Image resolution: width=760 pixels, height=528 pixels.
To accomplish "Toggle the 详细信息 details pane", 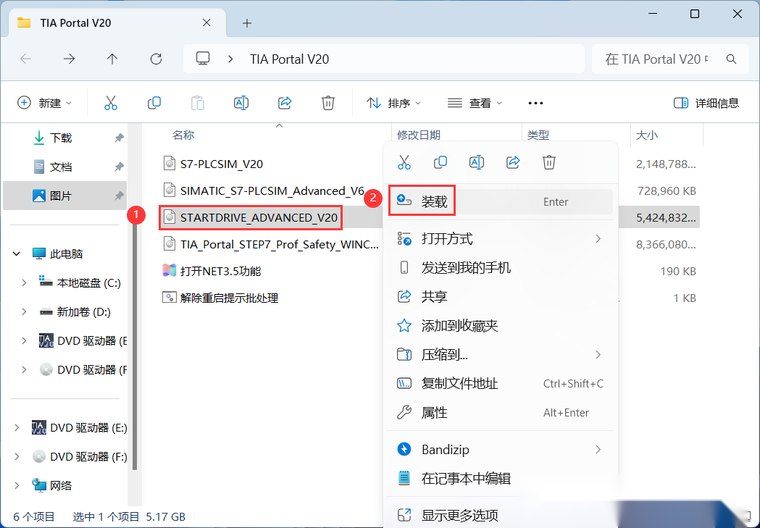I will point(706,103).
